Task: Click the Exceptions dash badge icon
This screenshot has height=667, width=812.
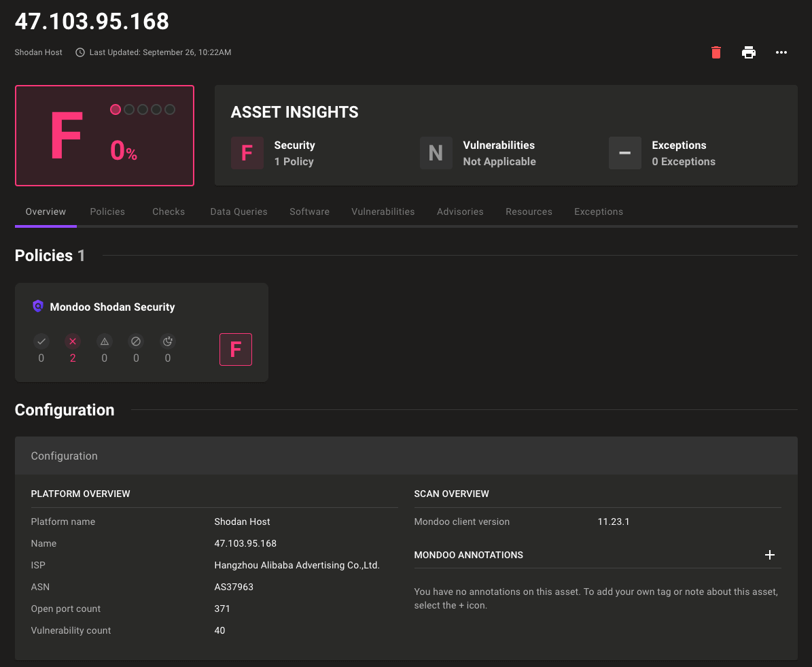Action: pos(624,153)
